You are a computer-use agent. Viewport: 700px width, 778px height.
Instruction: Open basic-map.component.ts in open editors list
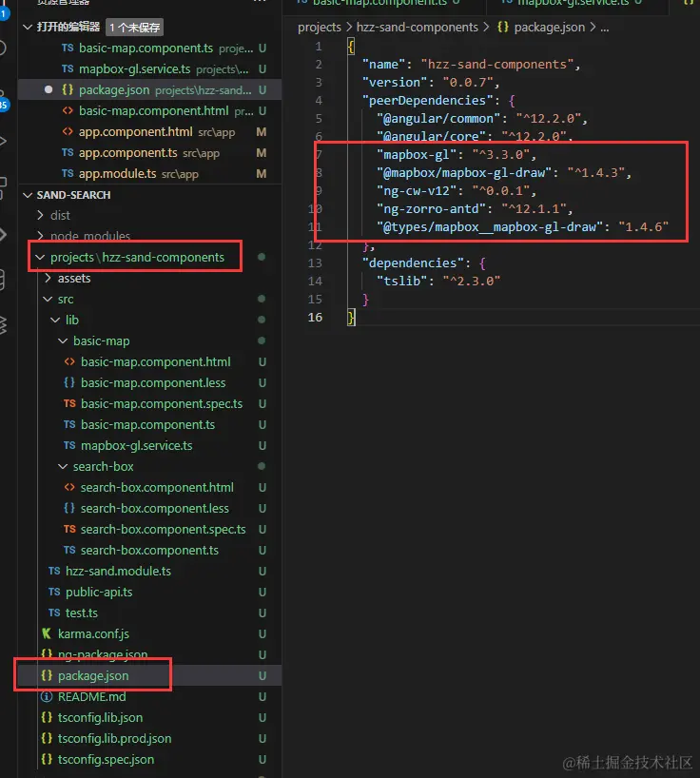click(x=149, y=49)
